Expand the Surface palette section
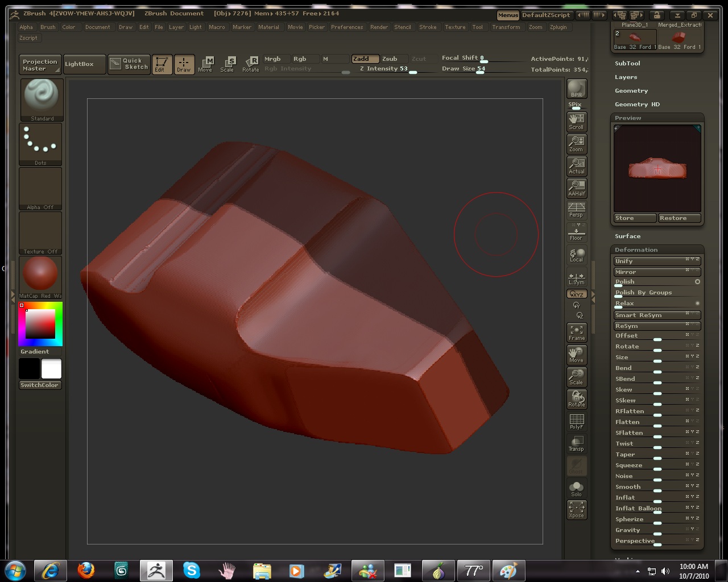The image size is (728, 582). [x=627, y=236]
